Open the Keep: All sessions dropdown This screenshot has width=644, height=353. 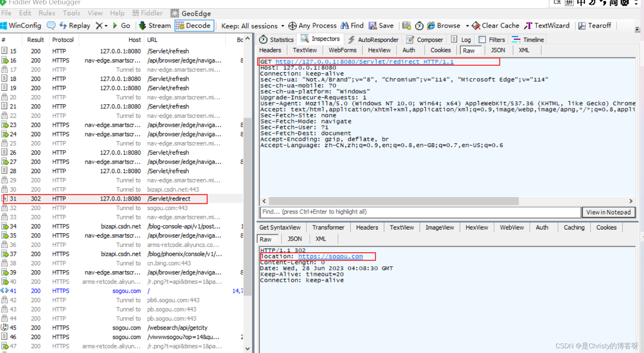click(253, 26)
